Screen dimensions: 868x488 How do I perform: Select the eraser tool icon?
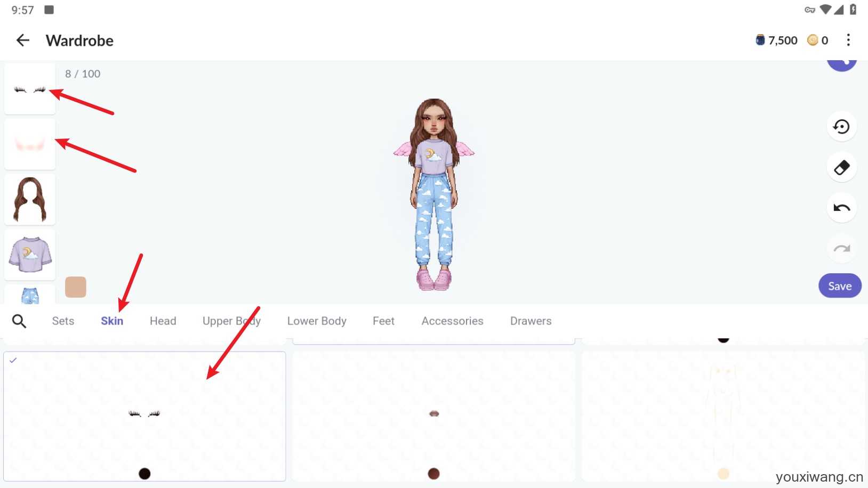click(841, 167)
